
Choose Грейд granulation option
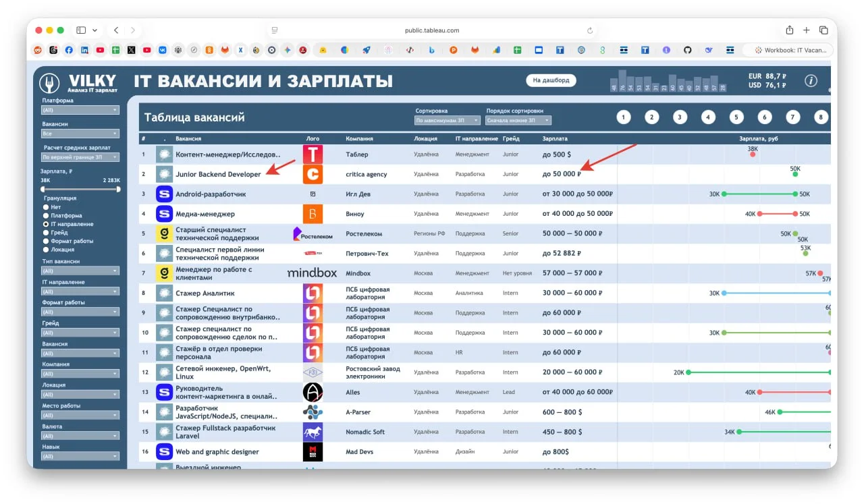[46, 232]
